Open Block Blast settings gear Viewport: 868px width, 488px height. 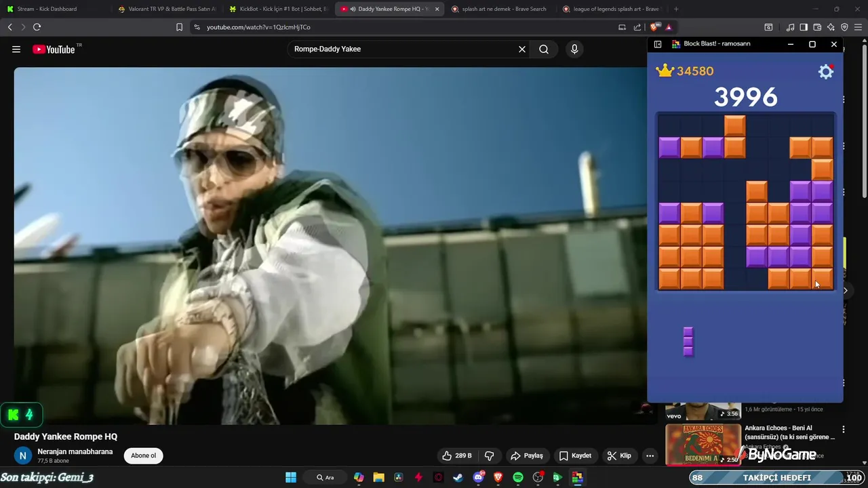(x=825, y=71)
